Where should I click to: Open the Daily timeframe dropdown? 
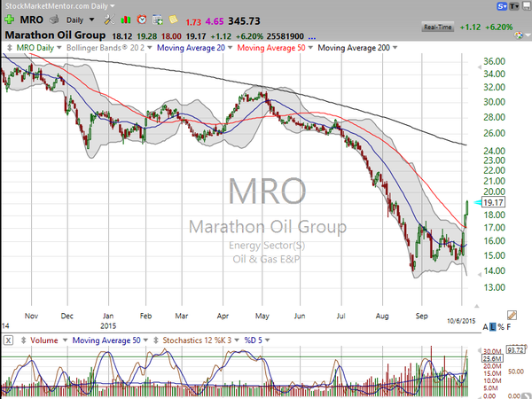coord(91,20)
